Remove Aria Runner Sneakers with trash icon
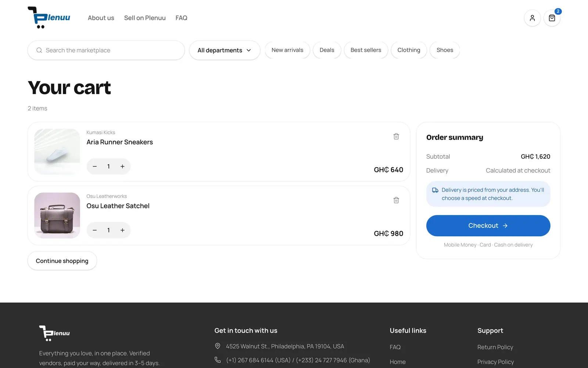588x368 pixels. (396, 137)
